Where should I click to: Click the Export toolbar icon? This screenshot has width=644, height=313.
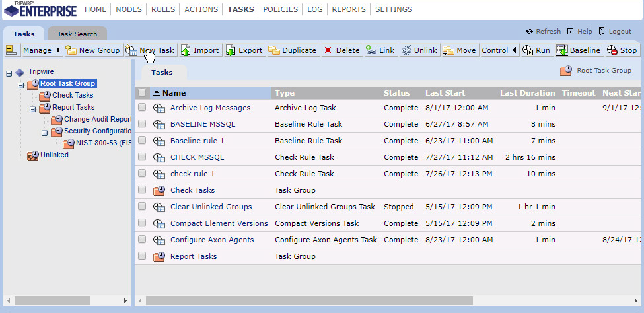click(x=231, y=50)
